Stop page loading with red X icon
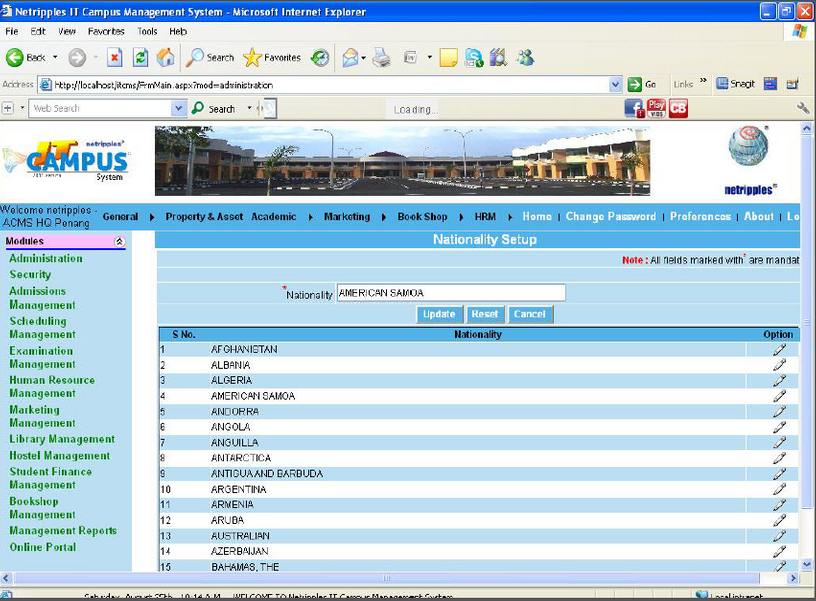The height and width of the screenshot is (601, 816). pyautogui.click(x=114, y=57)
